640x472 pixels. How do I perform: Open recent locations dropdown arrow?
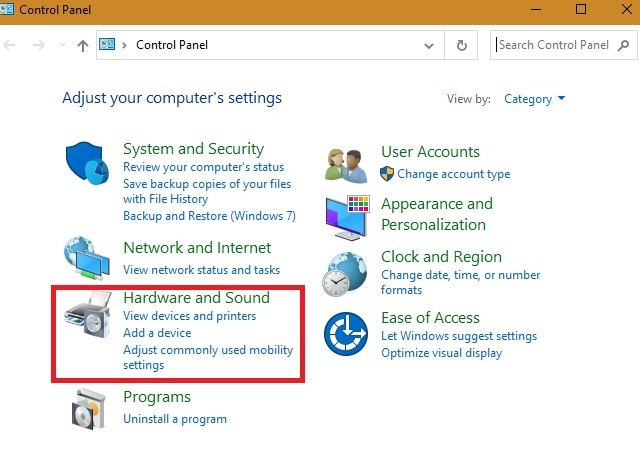coord(62,46)
